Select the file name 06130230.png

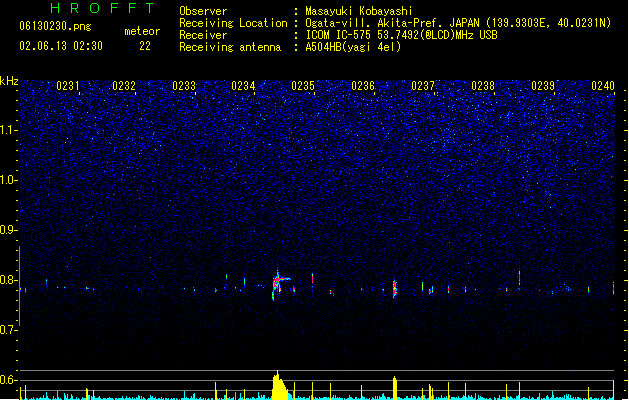click(x=55, y=26)
